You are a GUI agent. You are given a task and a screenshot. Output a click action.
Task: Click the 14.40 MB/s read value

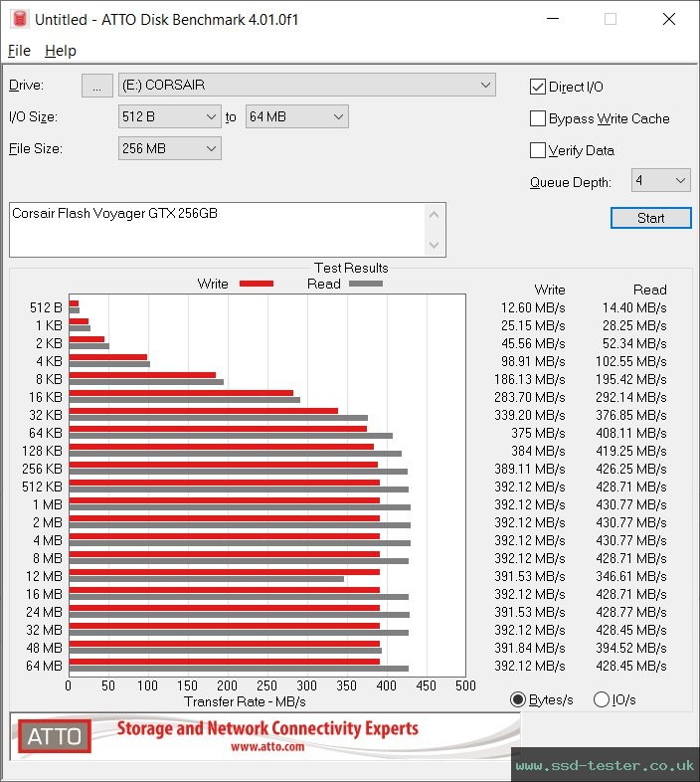pyautogui.click(x=634, y=307)
